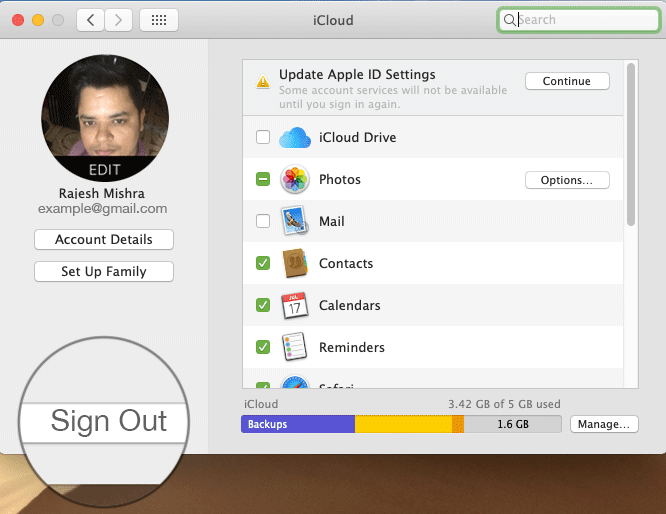Open Account Details
Screen dimensions: 666x514
[104, 240]
